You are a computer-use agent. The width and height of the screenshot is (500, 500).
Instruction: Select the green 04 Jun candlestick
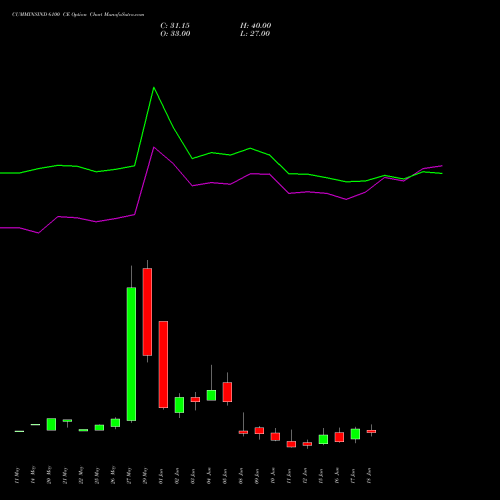pyautogui.click(x=211, y=395)
